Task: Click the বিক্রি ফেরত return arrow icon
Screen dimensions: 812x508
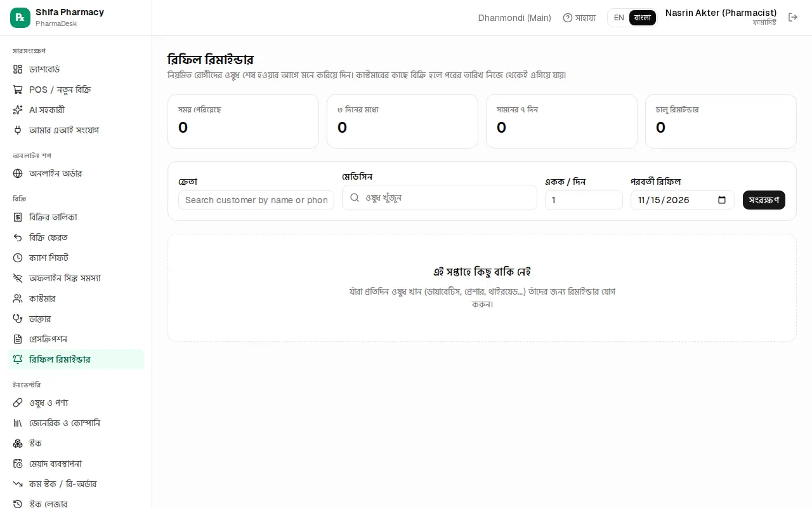Action: (18, 237)
